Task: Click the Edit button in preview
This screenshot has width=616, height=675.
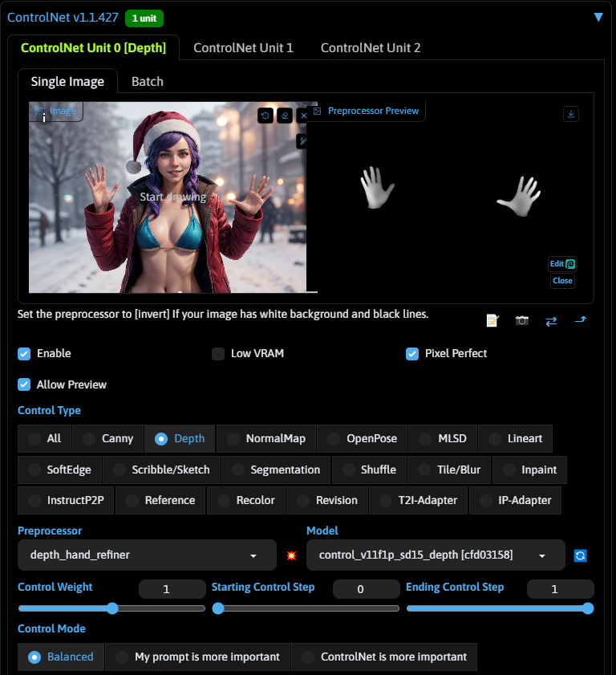Action: point(562,264)
